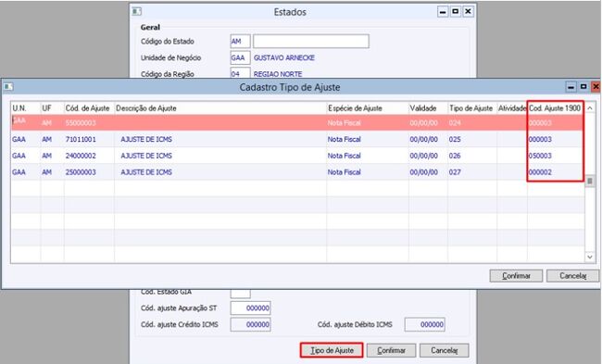
Task: Select adjustment code 25000003
Action: point(81,172)
